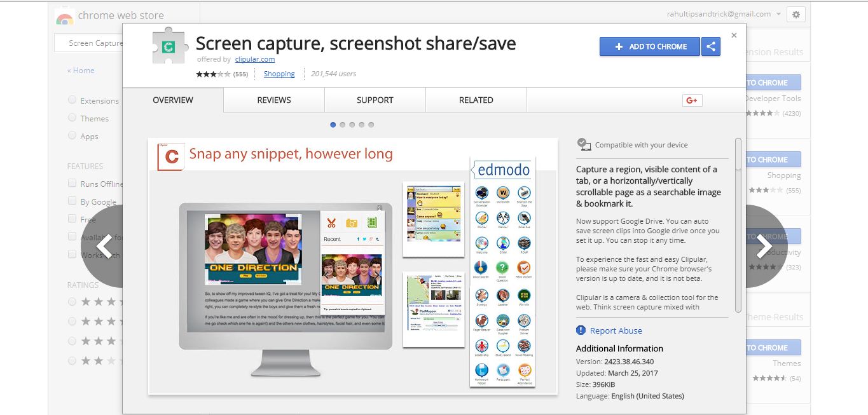Open the clipular.com developer link
This screenshot has height=415, width=868.
click(254, 59)
